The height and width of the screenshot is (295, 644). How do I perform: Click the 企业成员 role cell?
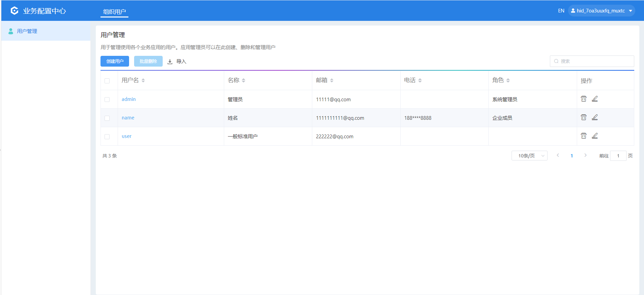click(502, 118)
